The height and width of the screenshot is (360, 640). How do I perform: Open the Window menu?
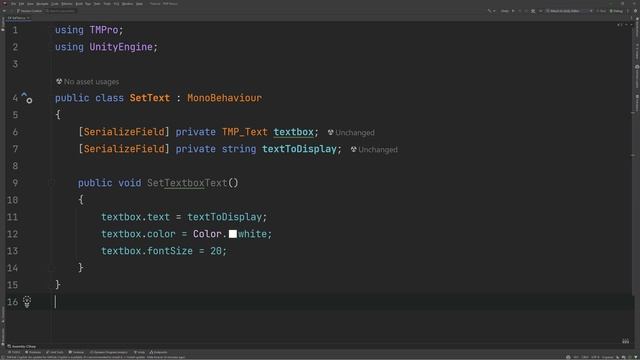click(127, 4)
